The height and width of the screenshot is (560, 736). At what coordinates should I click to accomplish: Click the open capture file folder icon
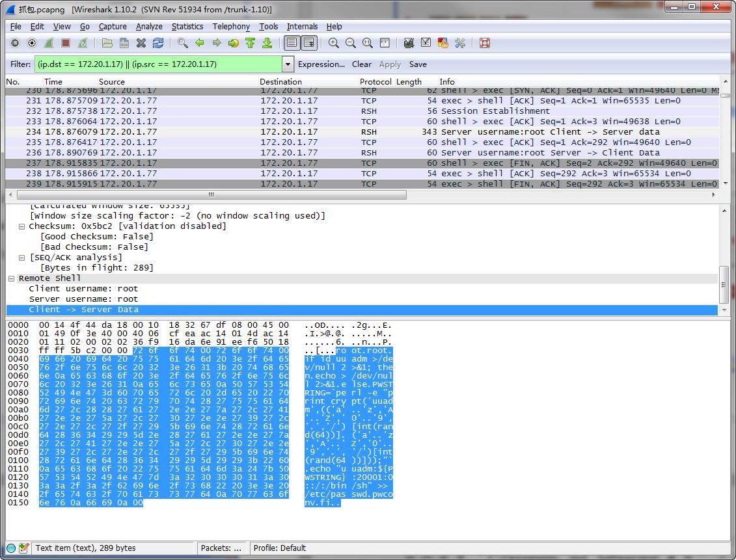click(x=107, y=43)
